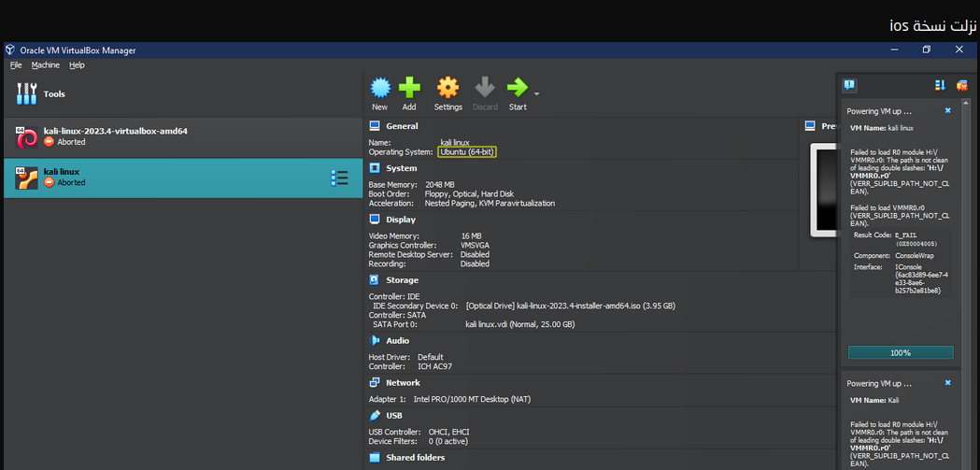Select the kali-linux-2023.4-virtualbox-amd64 VM icon
Screen dimensions: 980x470
[x=27, y=136]
